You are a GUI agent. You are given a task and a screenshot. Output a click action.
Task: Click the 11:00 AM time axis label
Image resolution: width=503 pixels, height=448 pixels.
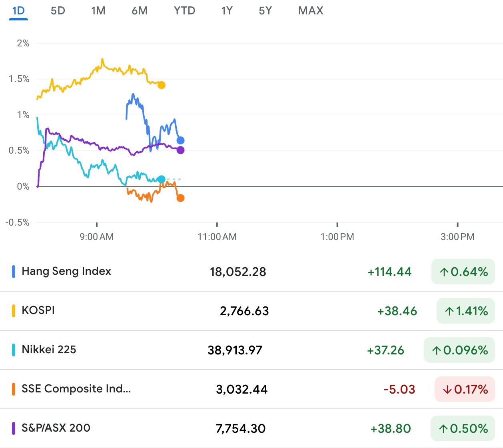point(217,237)
